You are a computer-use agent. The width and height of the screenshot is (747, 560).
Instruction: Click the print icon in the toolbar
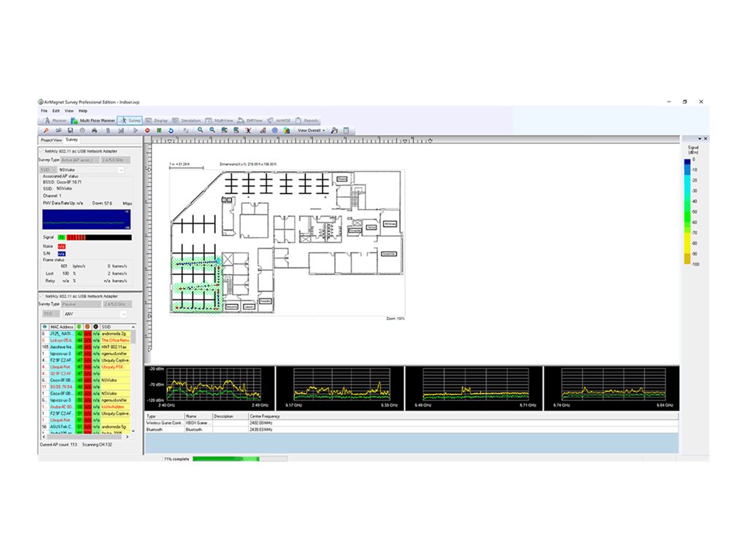pyautogui.click(x=94, y=131)
